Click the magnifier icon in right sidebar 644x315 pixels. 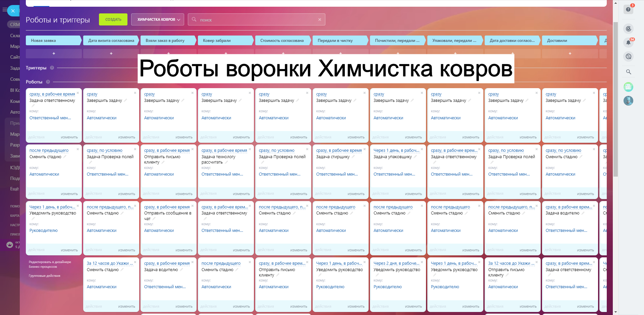tap(628, 72)
